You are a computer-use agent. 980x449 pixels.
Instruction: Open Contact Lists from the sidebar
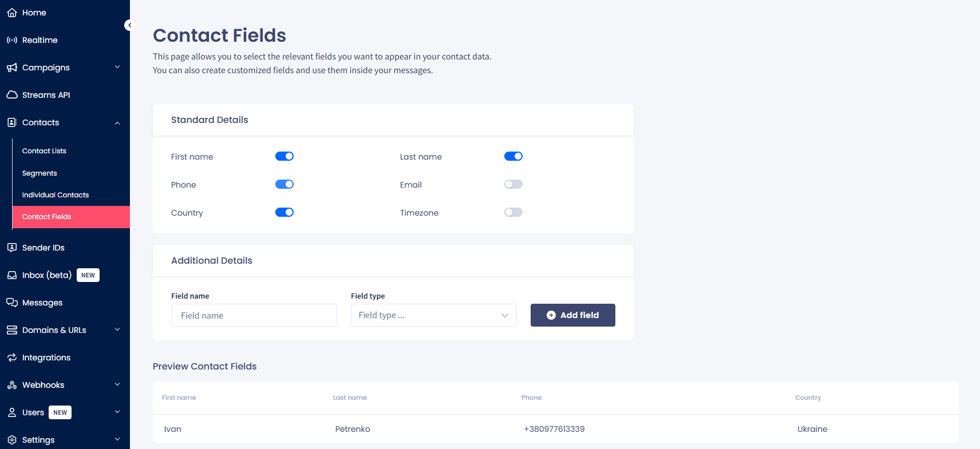44,150
